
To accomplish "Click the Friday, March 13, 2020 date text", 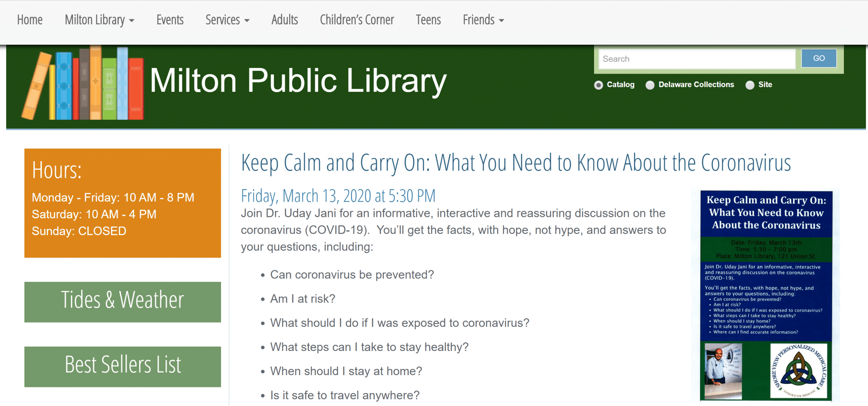I will (338, 196).
